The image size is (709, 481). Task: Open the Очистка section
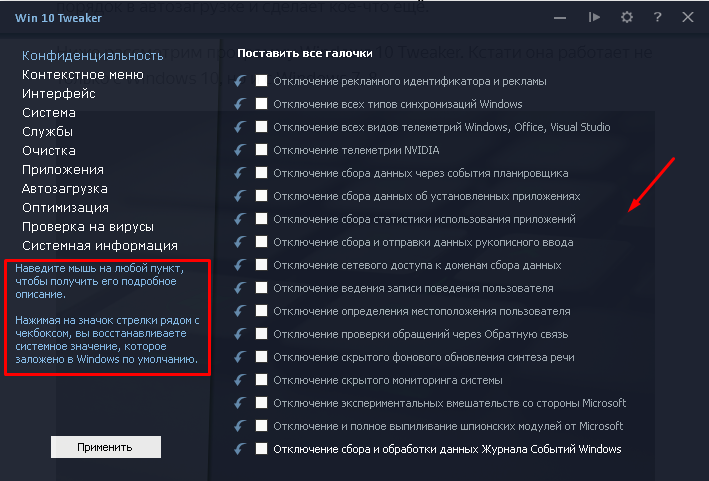click(49, 151)
